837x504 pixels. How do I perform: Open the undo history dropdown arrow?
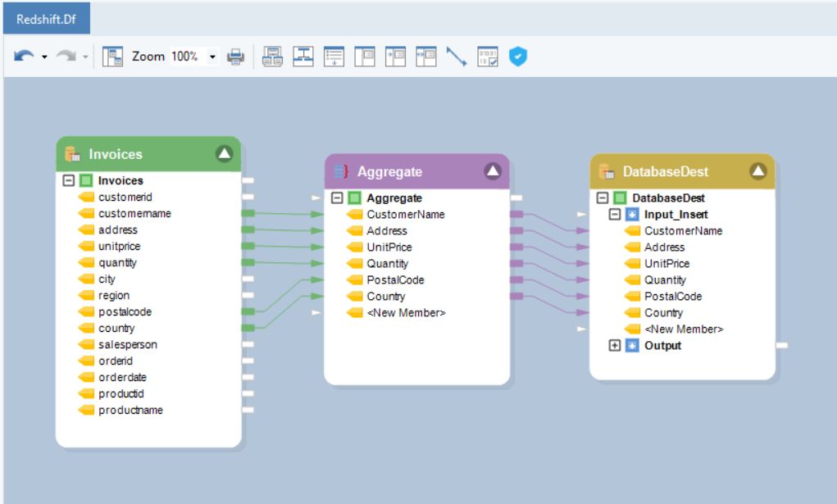pos(44,57)
